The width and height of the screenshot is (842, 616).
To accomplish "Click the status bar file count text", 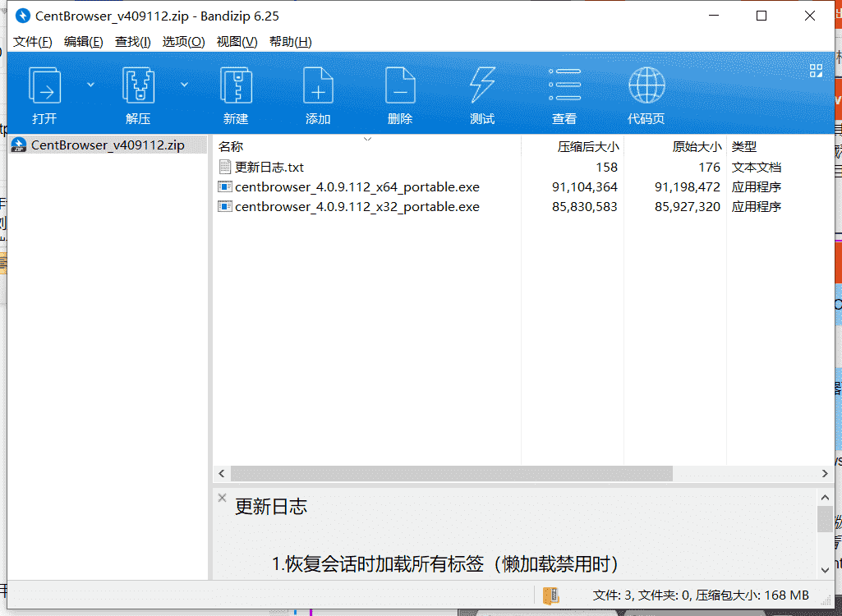I will click(701, 595).
